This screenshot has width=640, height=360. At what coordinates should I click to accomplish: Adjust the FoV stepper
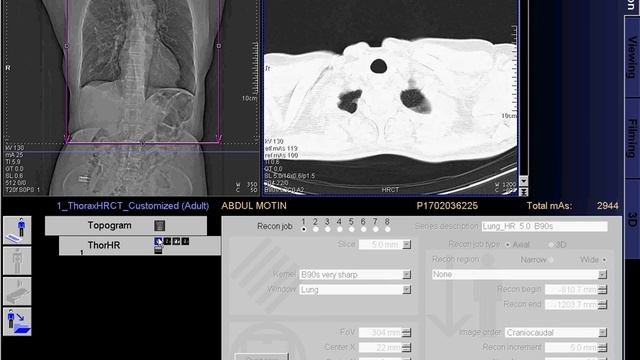pos(407,333)
